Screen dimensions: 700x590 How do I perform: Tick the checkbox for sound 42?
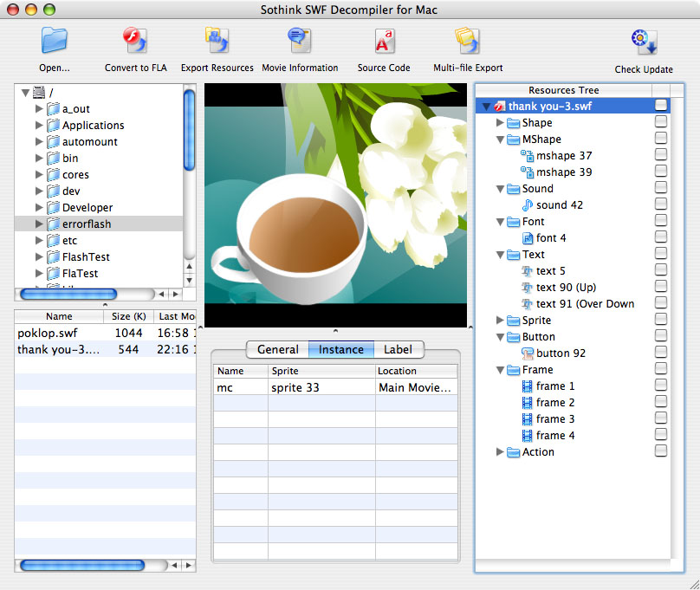[661, 204]
